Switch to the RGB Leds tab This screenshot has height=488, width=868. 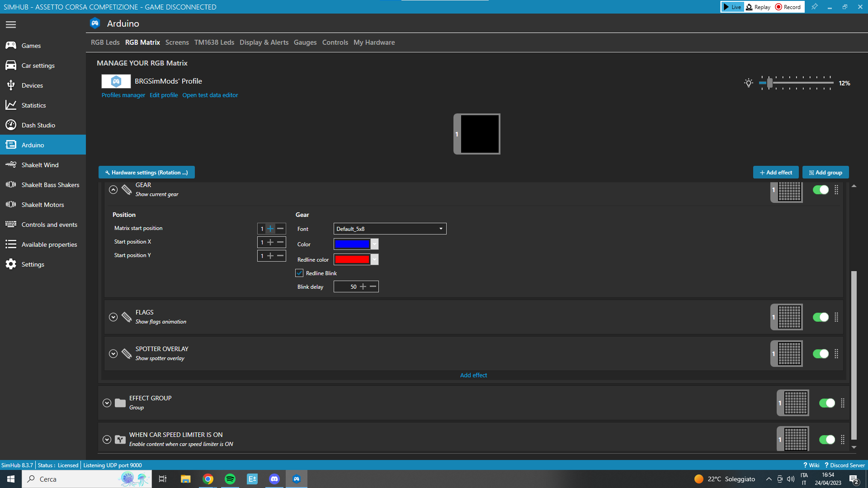pos(105,42)
